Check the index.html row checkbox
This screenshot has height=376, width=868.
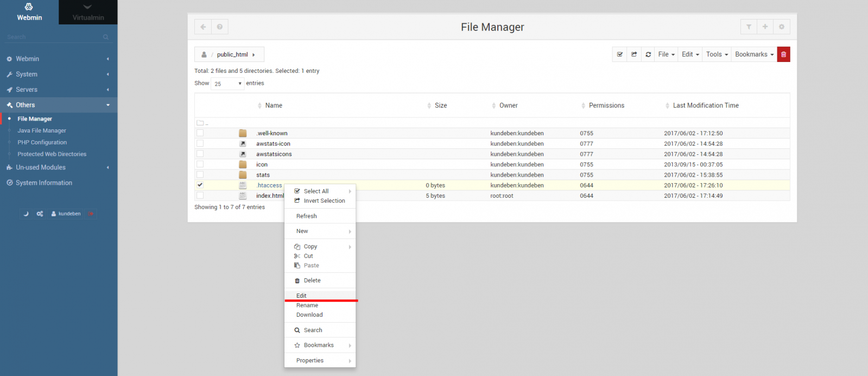point(200,196)
